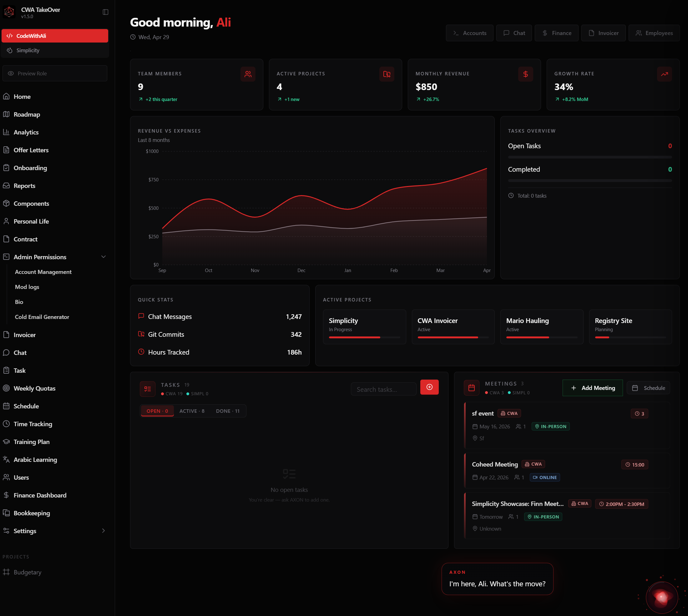Screen dimensions: 688x616
Task: Click the Offer Letters document icon
Action: [6, 150]
